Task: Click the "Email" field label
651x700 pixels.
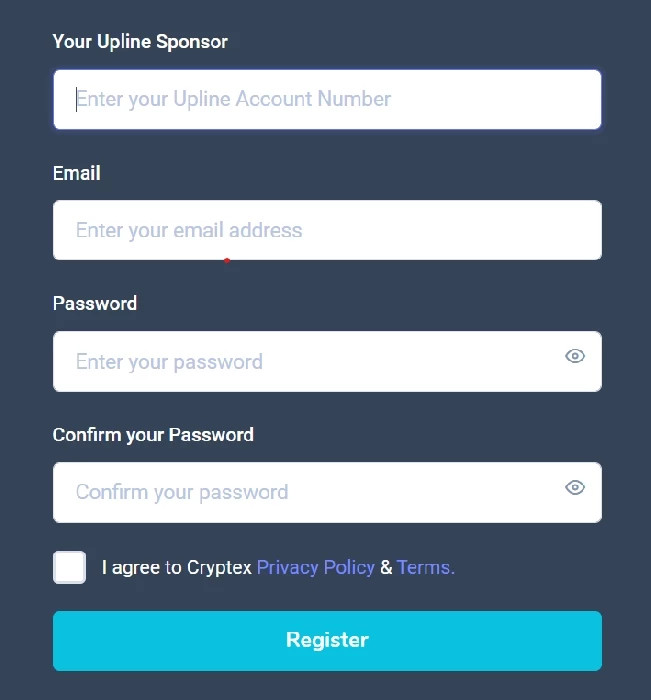Action: pos(77,173)
